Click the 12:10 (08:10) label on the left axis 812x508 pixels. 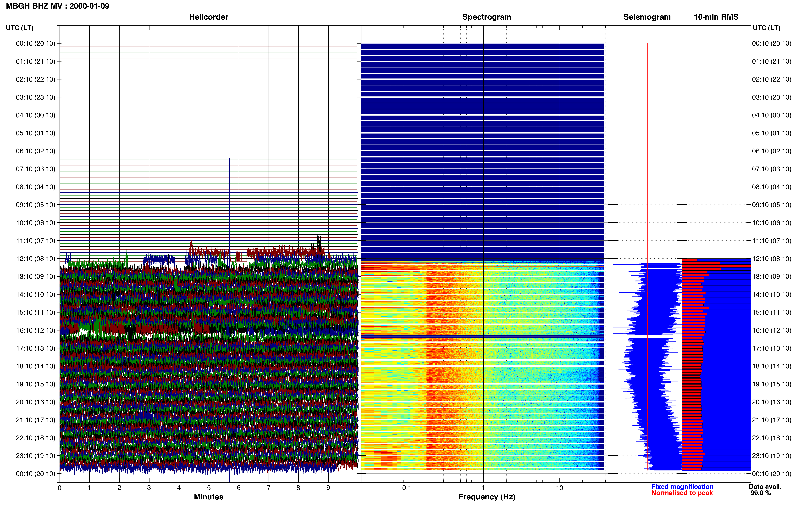point(36,259)
